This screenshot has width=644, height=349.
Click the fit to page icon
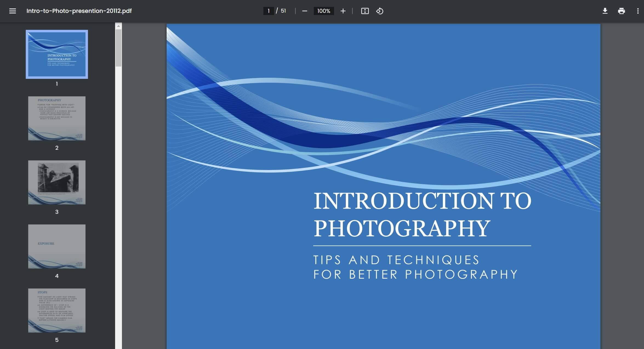pyautogui.click(x=365, y=11)
